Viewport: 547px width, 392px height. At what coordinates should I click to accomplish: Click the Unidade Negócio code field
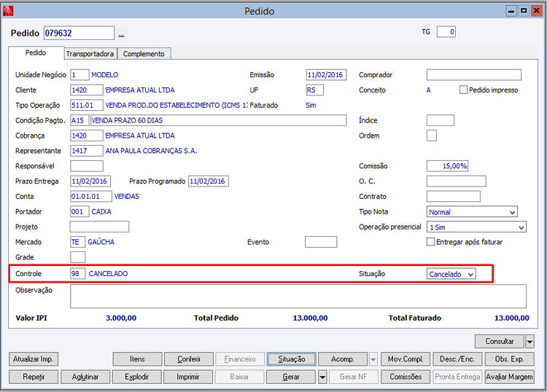click(x=79, y=75)
